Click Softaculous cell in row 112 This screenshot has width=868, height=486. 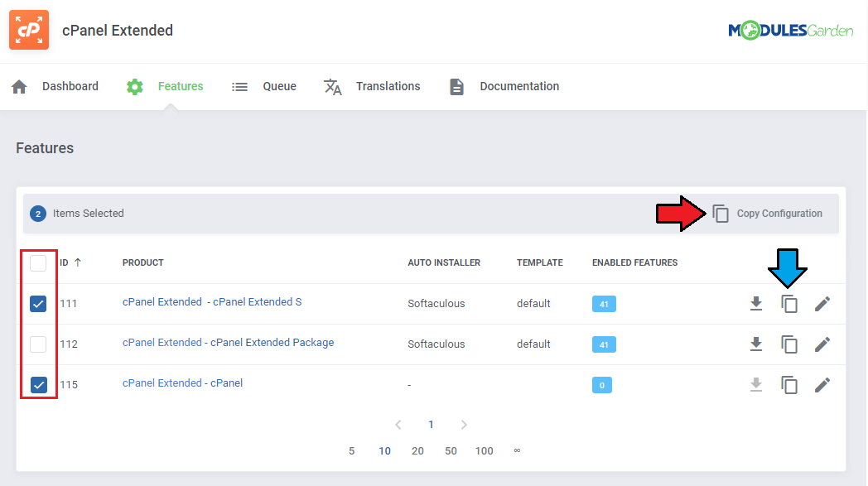436,344
